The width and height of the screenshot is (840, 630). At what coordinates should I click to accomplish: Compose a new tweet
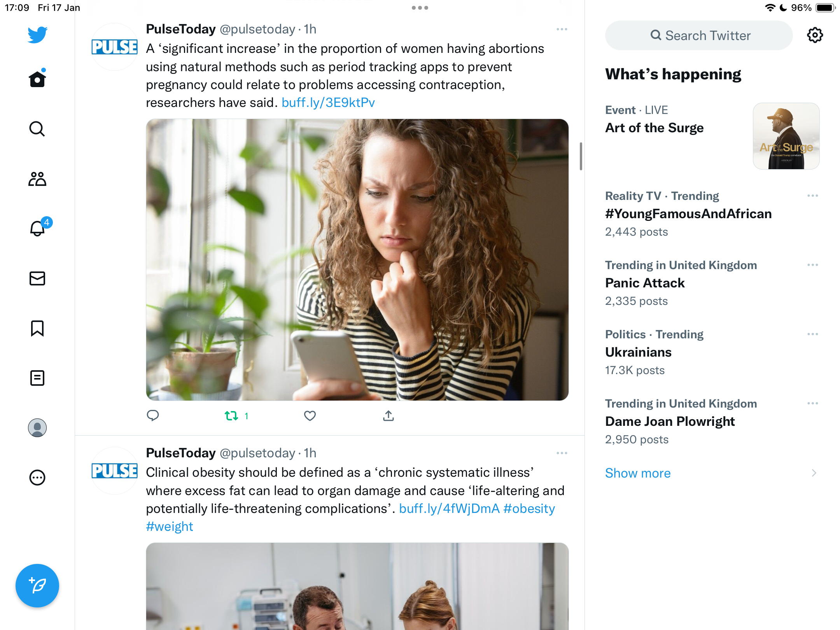[x=37, y=585]
